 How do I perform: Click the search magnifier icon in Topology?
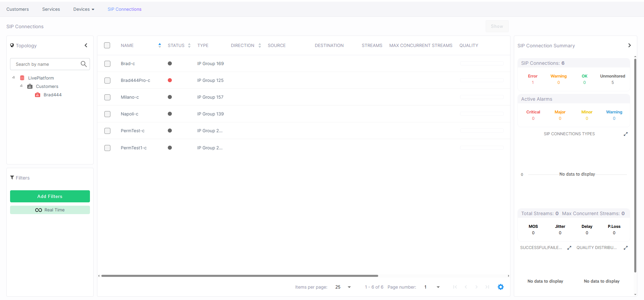coord(84,64)
